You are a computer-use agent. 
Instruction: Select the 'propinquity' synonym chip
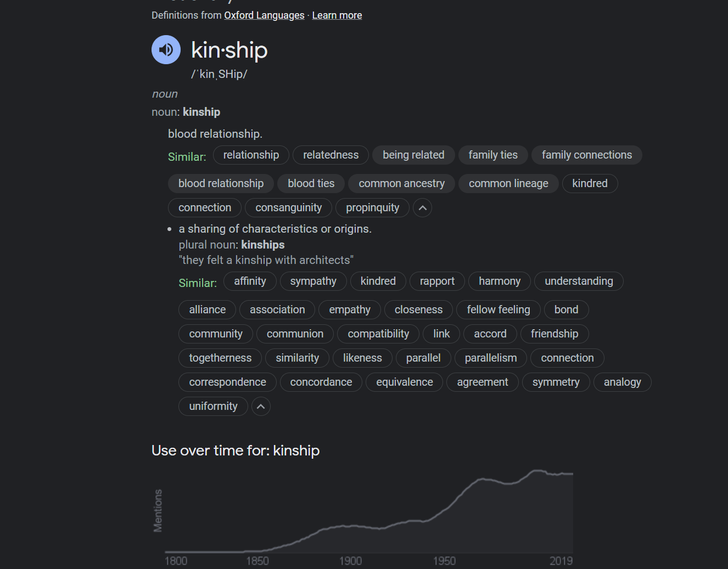(x=373, y=208)
